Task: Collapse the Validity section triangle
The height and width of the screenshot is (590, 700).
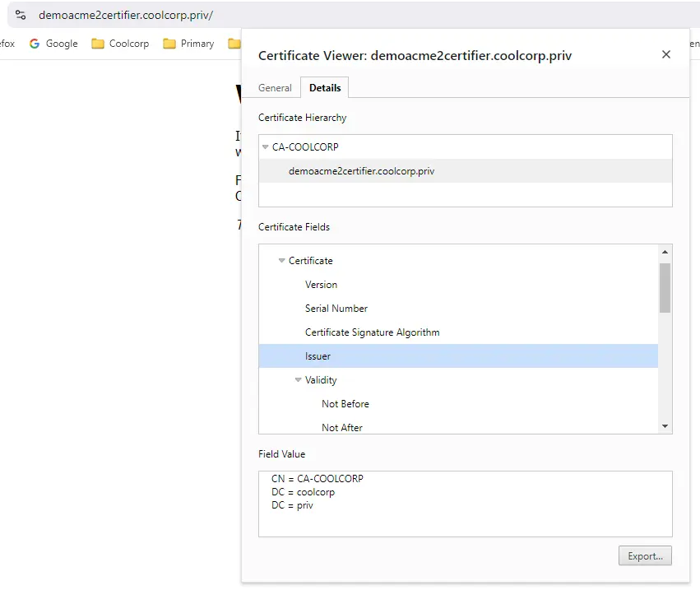Action: coord(299,380)
